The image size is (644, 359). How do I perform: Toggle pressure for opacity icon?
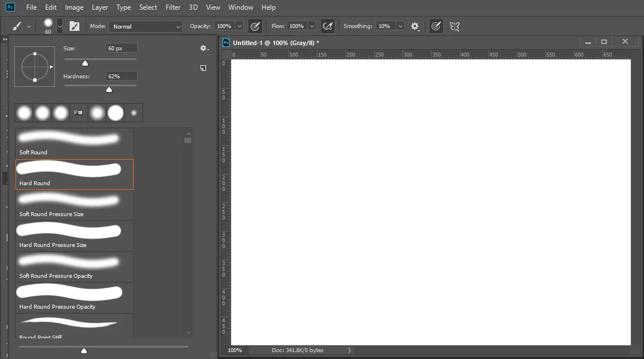(255, 26)
